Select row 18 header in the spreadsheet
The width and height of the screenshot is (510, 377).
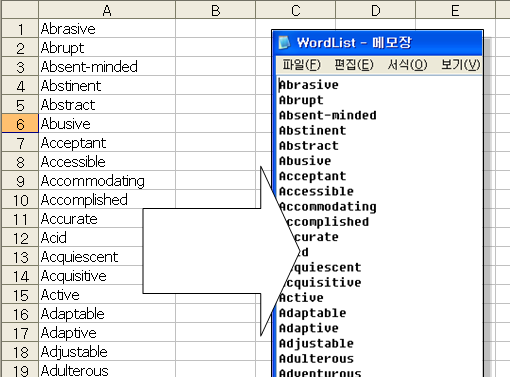(x=20, y=351)
